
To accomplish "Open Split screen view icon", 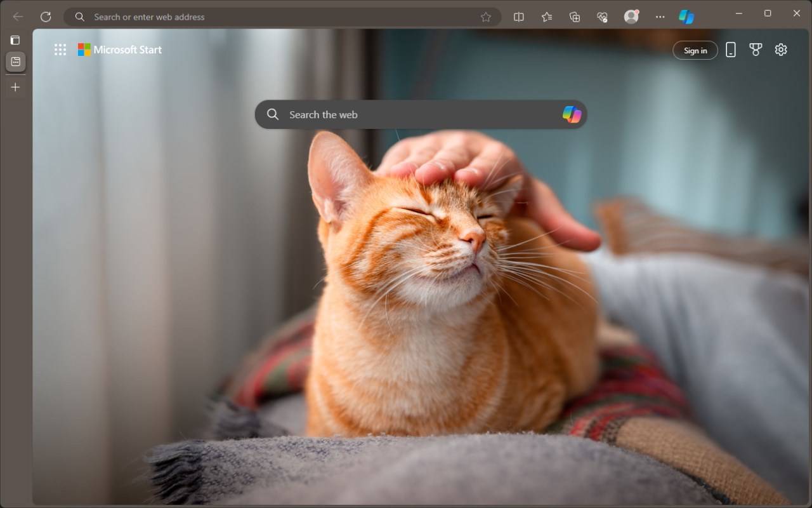I will (x=519, y=17).
